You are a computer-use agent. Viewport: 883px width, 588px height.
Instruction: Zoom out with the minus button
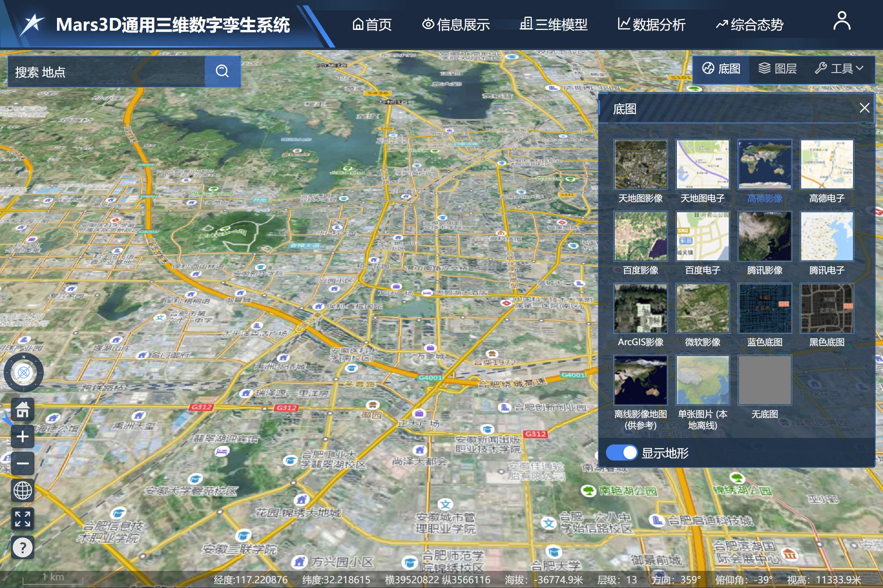[x=23, y=463]
